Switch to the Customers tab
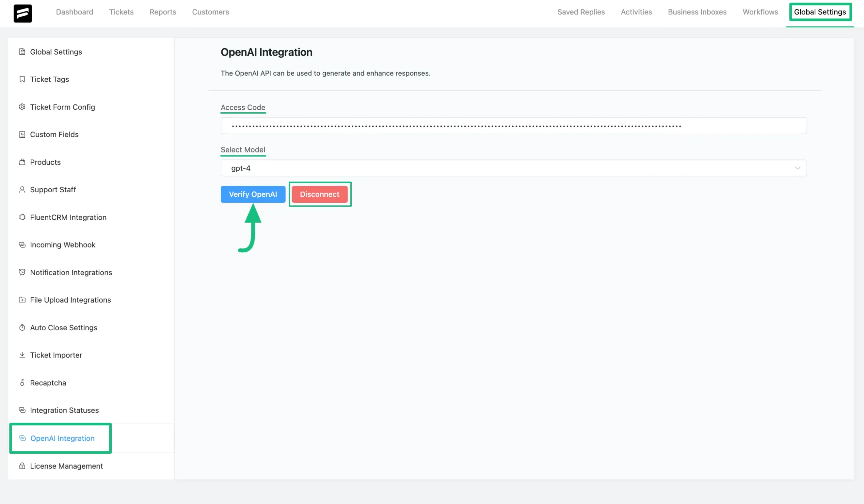The width and height of the screenshot is (864, 504). point(211,12)
